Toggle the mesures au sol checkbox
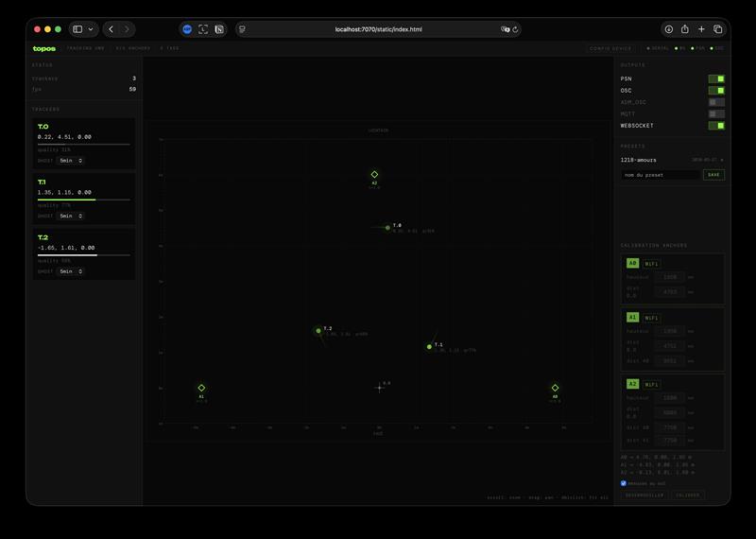 click(624, 483)
